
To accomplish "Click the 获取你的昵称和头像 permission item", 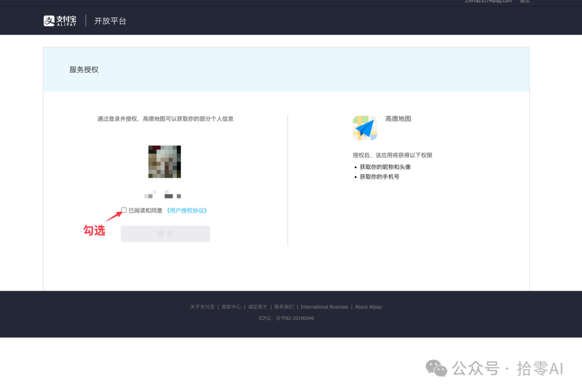I will coord(385,167).
